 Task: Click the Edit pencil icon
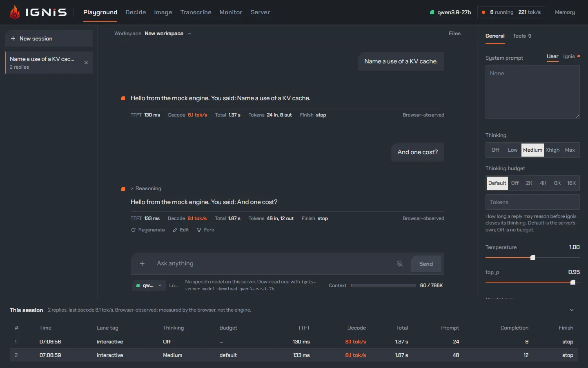175,230
